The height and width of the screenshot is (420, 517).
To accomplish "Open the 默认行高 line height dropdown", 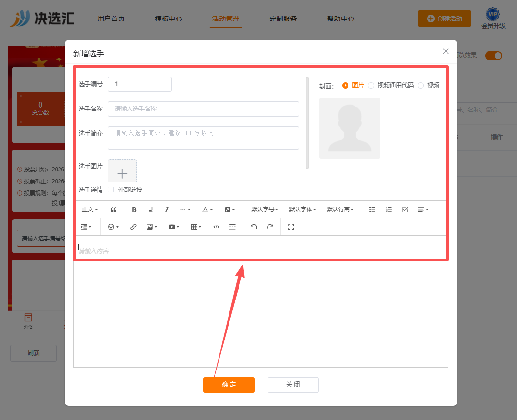I will [x=340, y=210].
